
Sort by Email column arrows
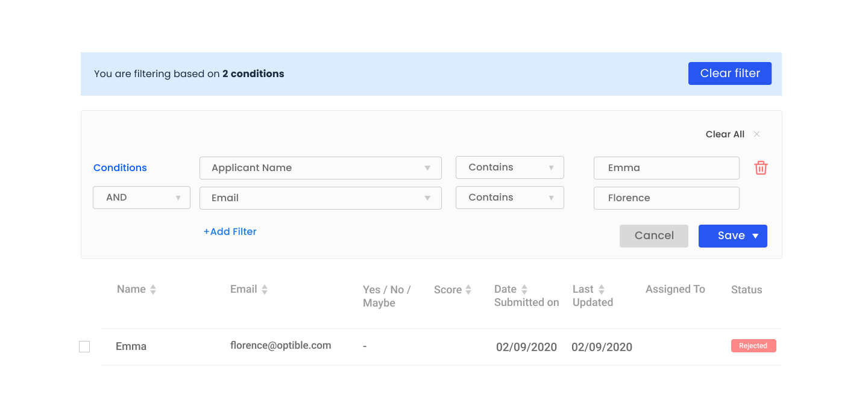264,290
